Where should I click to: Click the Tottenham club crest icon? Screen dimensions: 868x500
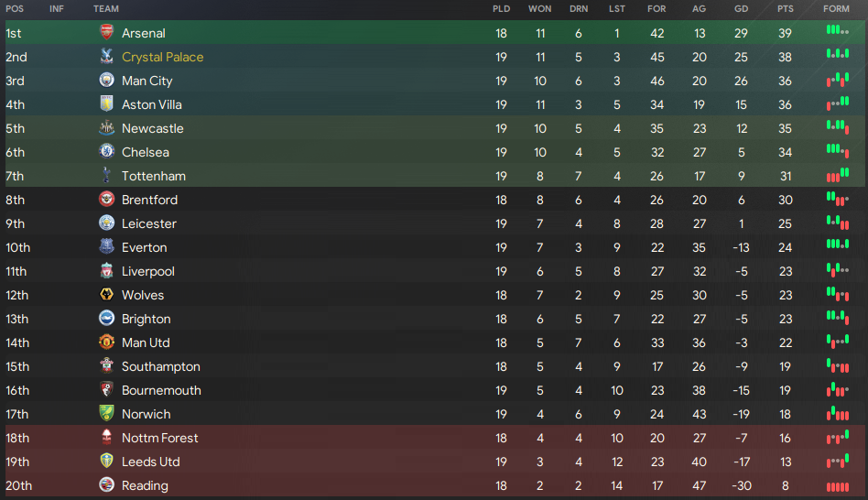[106, 175]
